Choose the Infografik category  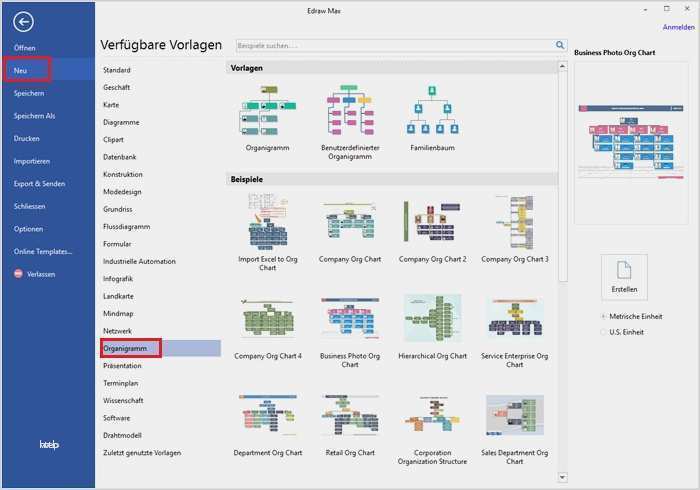pos(118,279)
